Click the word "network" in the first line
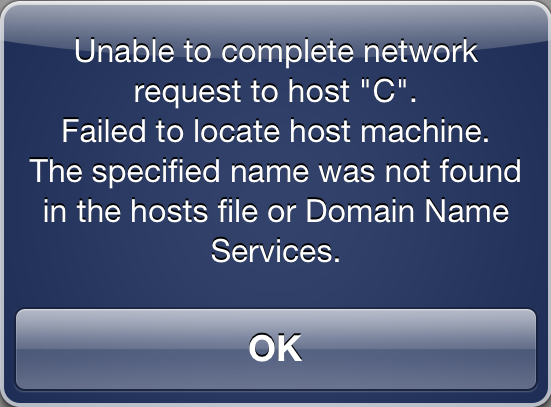 (x=420, y=51)
